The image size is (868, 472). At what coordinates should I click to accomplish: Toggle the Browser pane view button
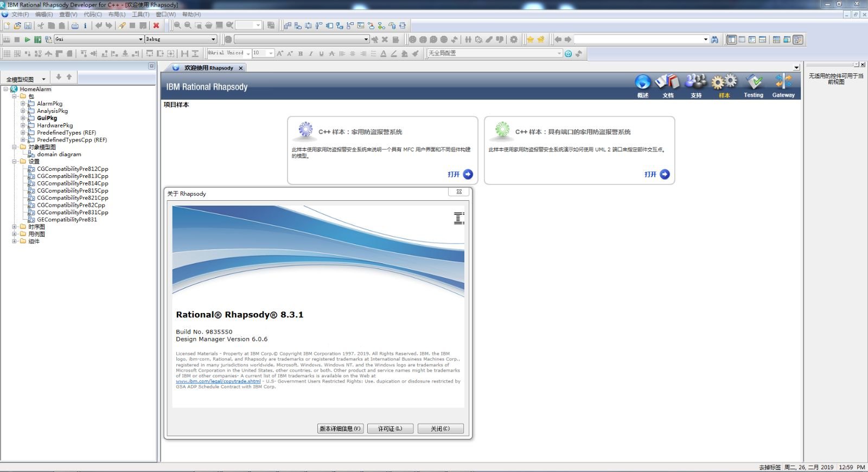coord(732,40)
